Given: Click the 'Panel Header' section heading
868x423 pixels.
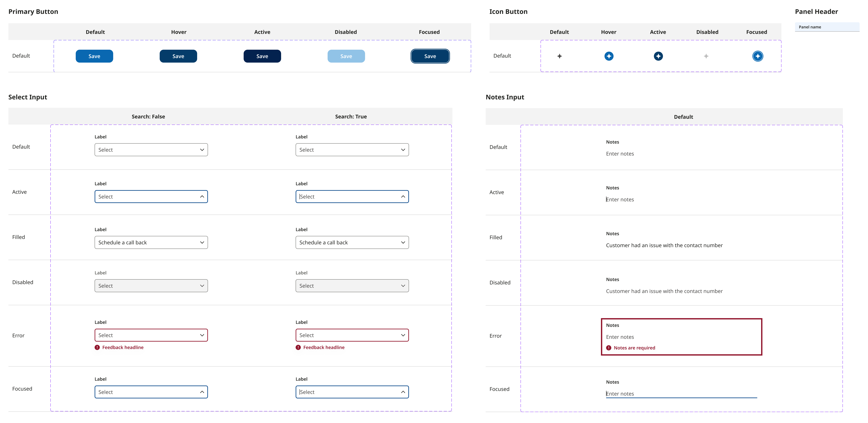Looking at the screenshot, I should 816,11.
